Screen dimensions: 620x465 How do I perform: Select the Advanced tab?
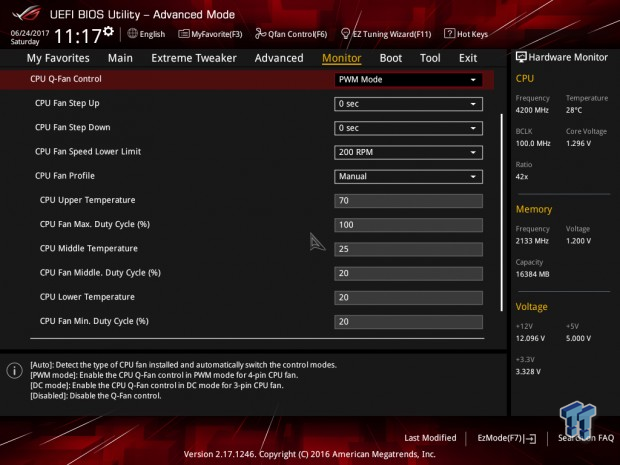[279, 58]
